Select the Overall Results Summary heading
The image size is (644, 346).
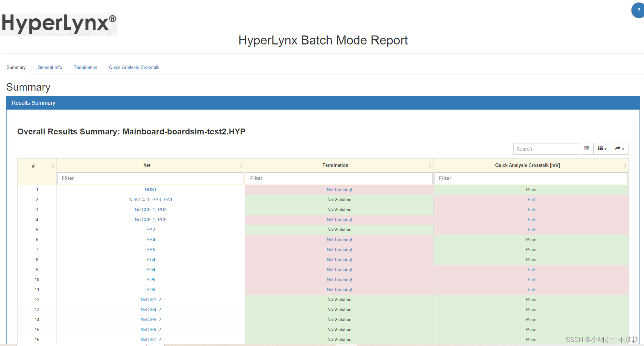click(x=131, y=132)
